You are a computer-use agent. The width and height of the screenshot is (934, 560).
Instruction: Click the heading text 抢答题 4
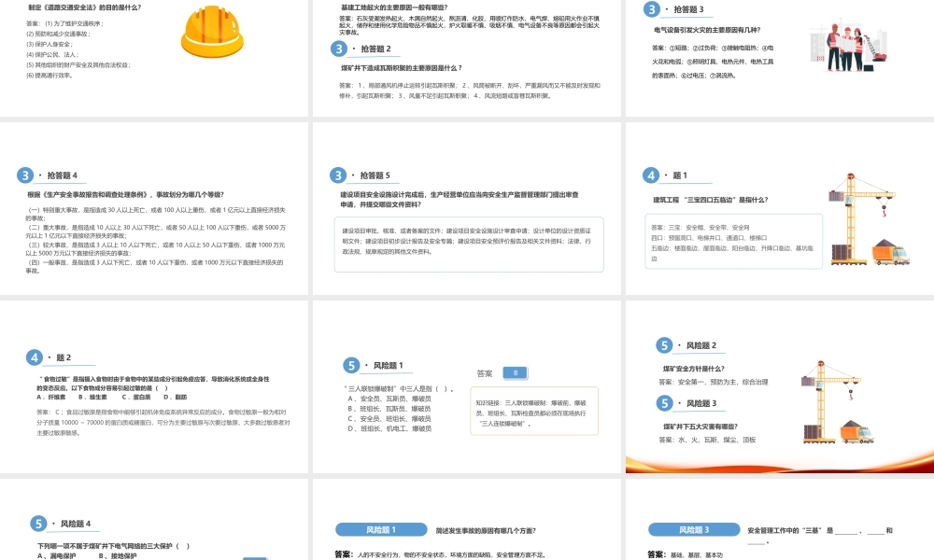pos(62,175)
